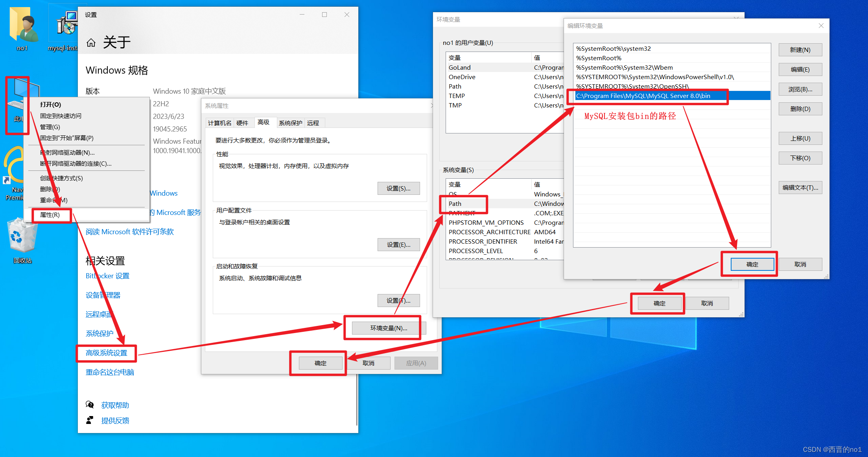Select the GoLand user variable row
This screenshot has height=457, width=868.
[x=505, y=67]
